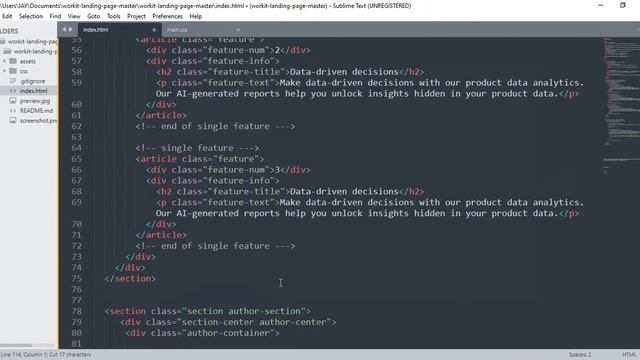Click line number 75 in the gutter
The width and height of the screenshot is (640, 360).
click(76, 278)
